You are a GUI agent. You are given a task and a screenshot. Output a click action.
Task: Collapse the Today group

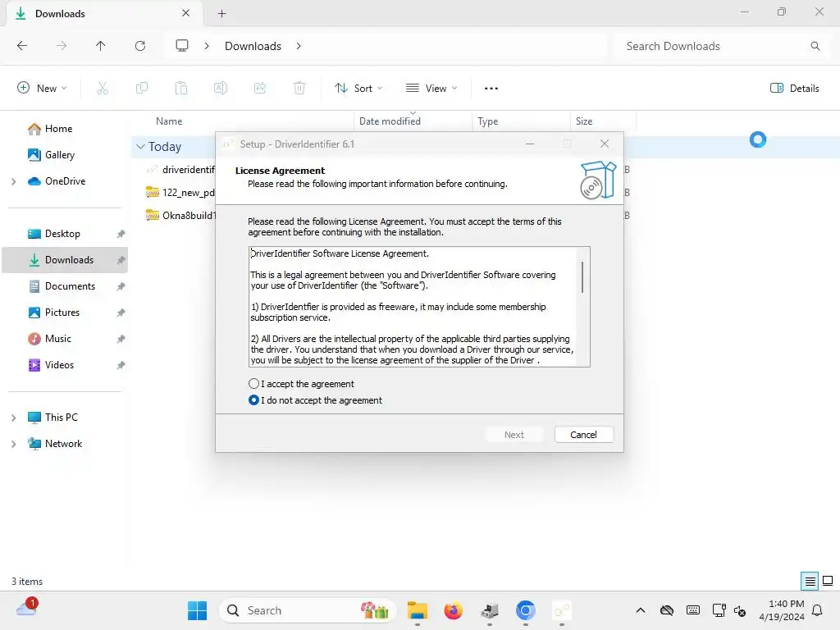(140, 147)
